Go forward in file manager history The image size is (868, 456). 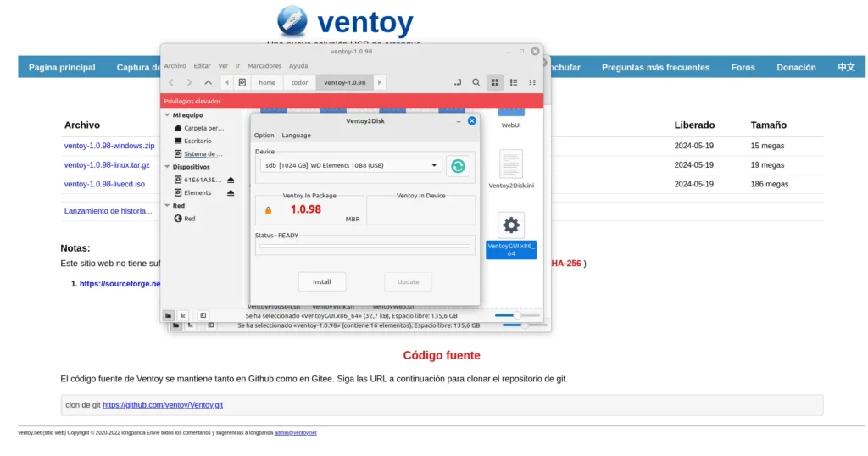(189, 82)
